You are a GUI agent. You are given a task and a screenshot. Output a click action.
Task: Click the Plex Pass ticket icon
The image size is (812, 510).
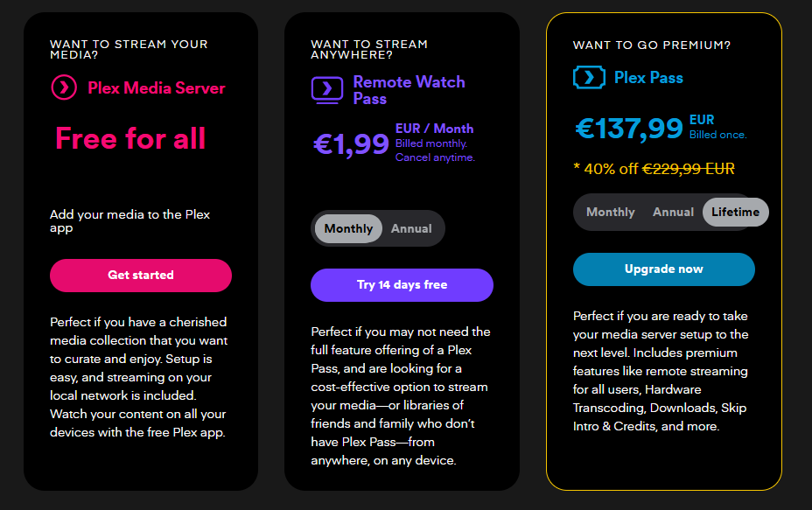(589, 78)
